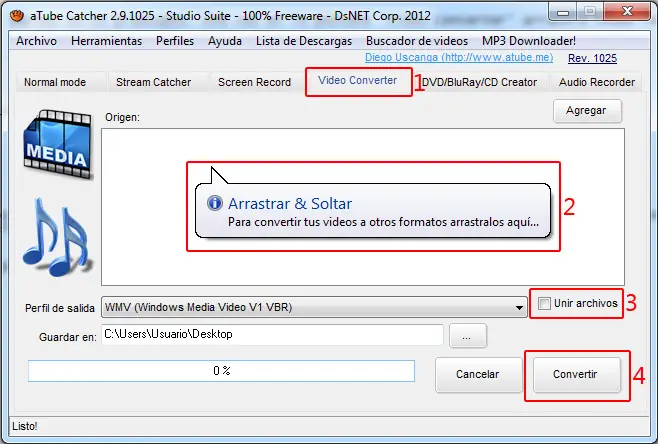658x444 pixels.
Task: Click the aTube Catcher app icon in title bar
Action: click(x=17, y=16)
